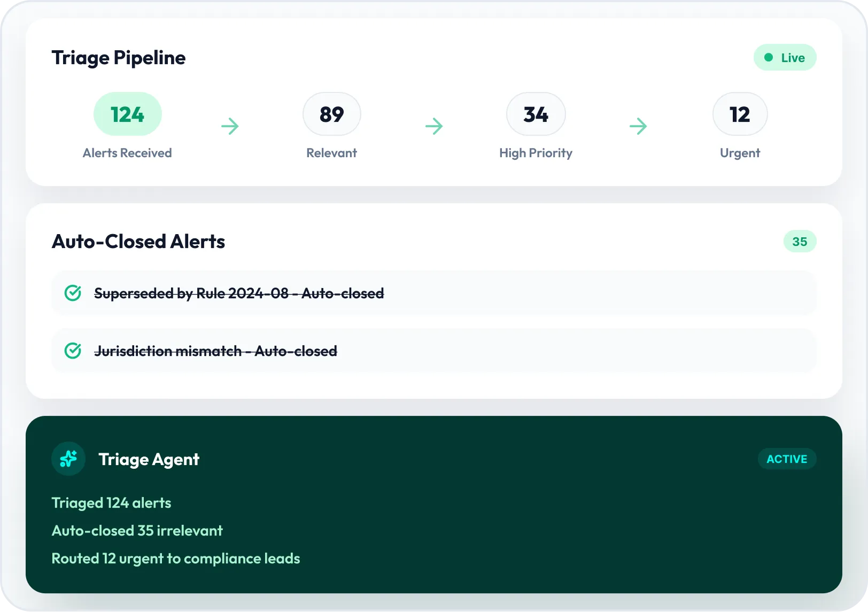The image size is (868, 612).
Task: Select the 34 high priority count pill
Action: [536, 114]
